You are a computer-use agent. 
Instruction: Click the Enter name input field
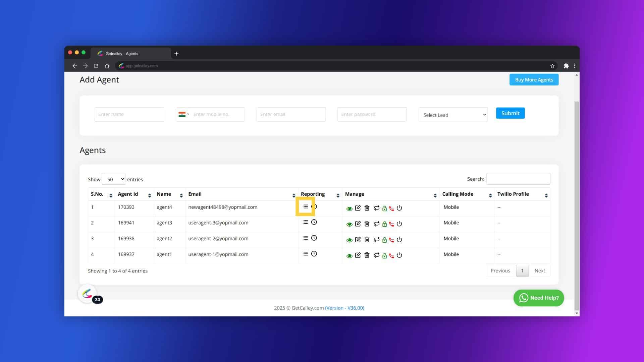[x=129, y=114]
